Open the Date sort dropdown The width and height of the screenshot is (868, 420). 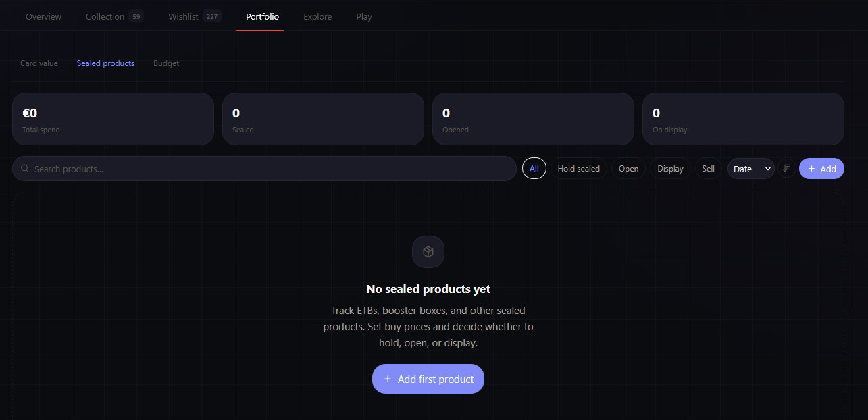[750, 169]
